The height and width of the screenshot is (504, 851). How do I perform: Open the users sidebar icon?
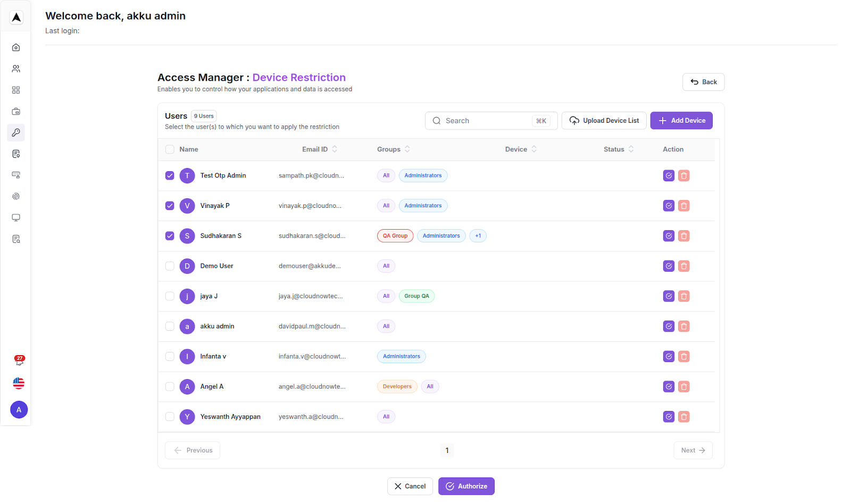(16, 69)
